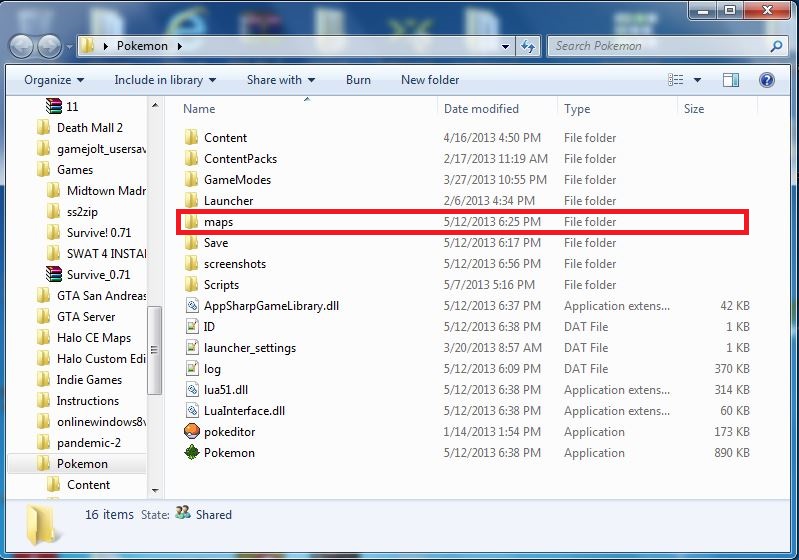The image size is (799, 560).
Task: Select Instructions folder in sidebar
Action: pos(88,401)
